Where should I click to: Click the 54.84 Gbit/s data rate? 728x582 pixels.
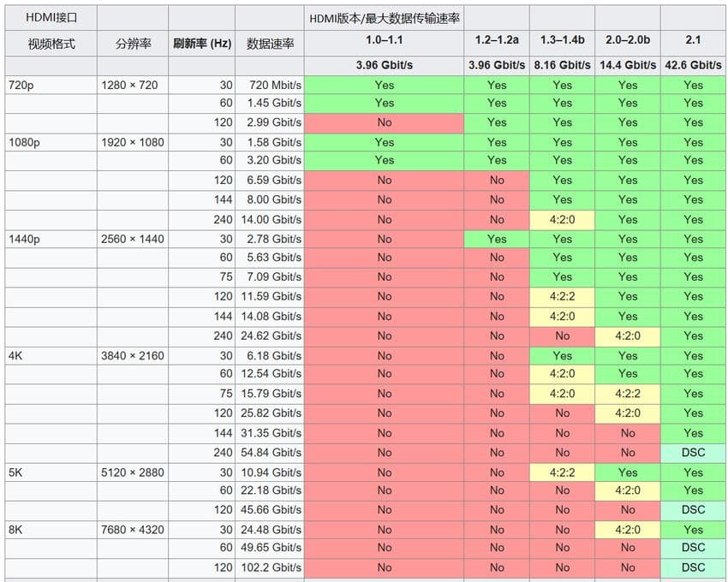270,453
